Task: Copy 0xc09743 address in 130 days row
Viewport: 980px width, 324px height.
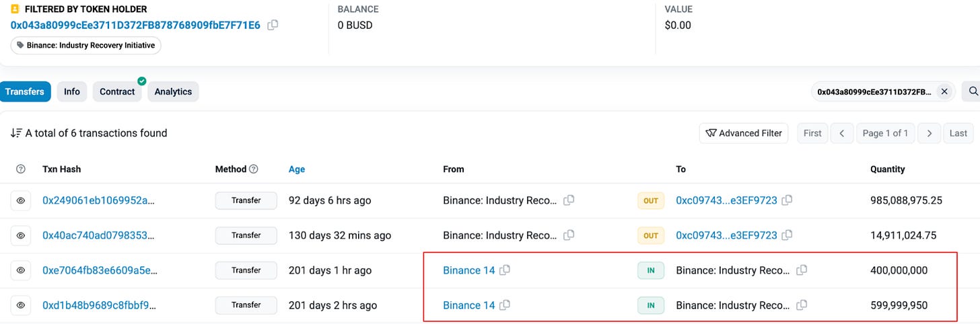Action: [787, 235]
